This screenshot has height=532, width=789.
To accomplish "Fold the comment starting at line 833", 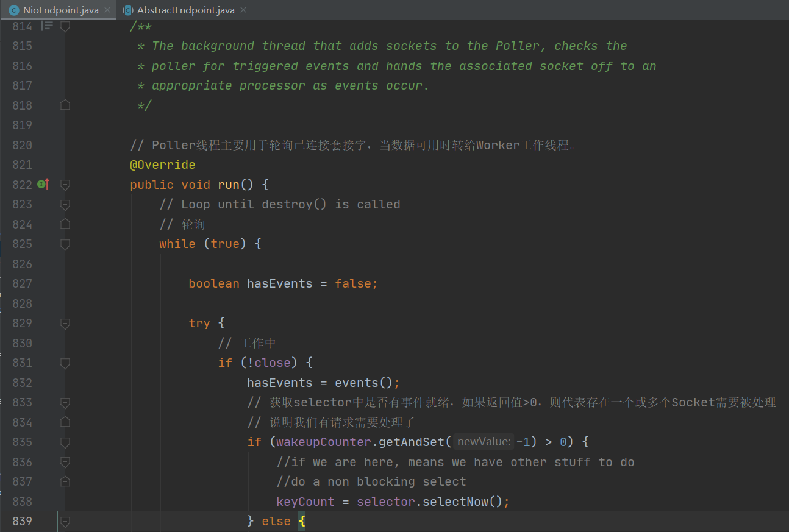I will click(65, 402).
